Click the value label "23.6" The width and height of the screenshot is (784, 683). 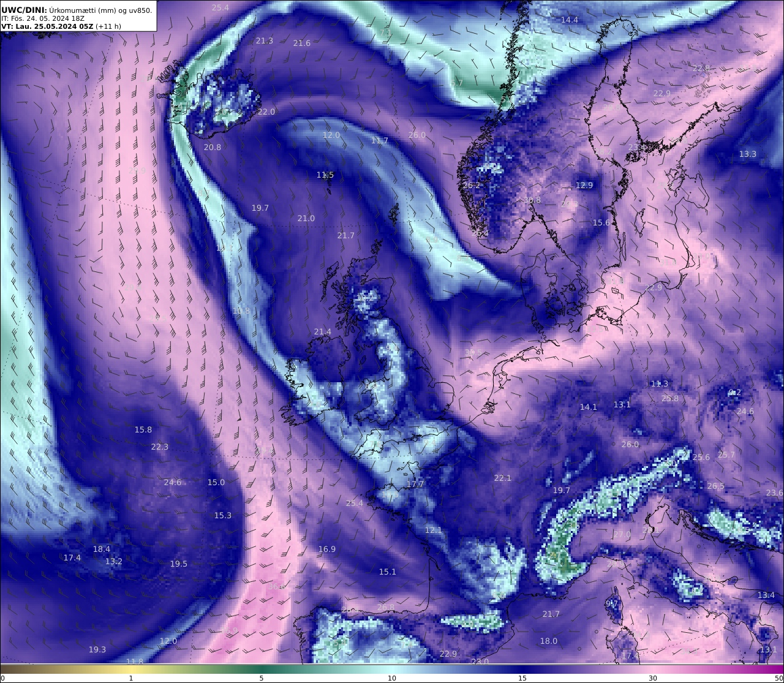774,493
